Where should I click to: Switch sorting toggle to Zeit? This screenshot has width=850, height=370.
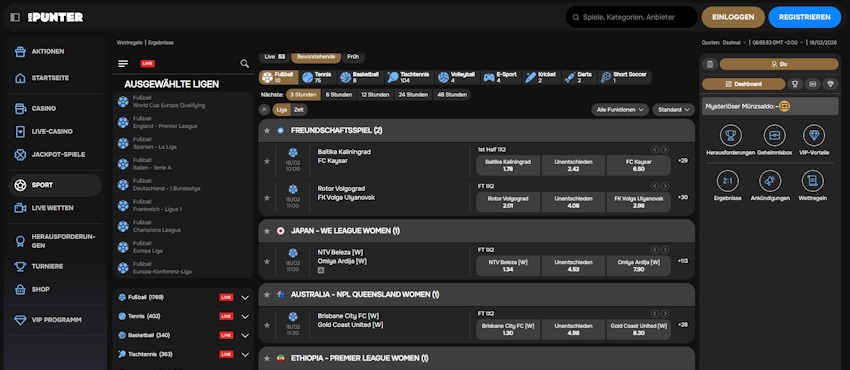(299, 109)
